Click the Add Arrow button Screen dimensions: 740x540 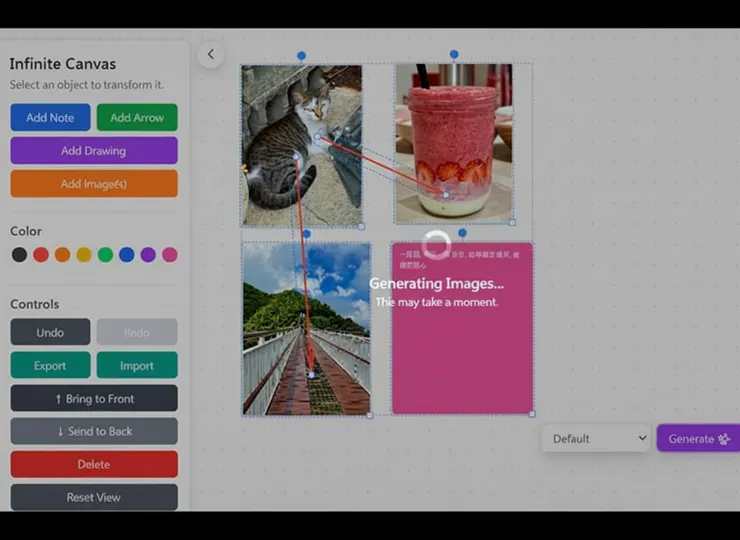pos(137,118)
